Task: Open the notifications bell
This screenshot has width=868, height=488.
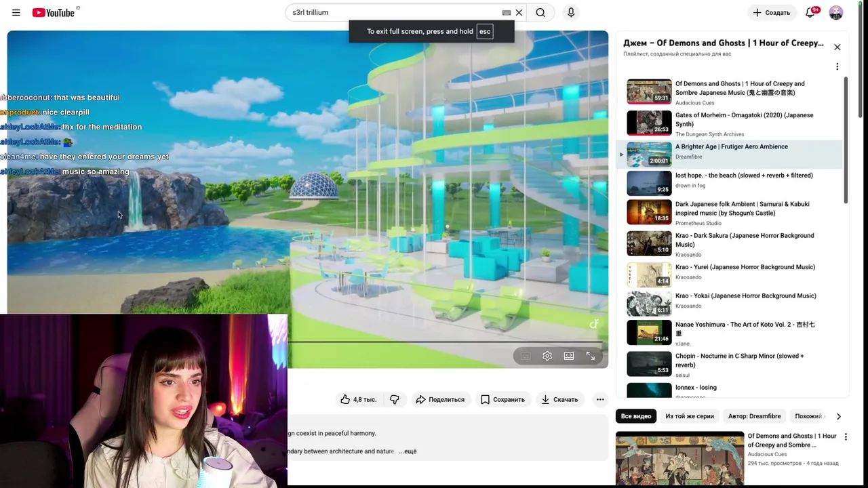Action: pyautogui.click(x=810, y=12)
